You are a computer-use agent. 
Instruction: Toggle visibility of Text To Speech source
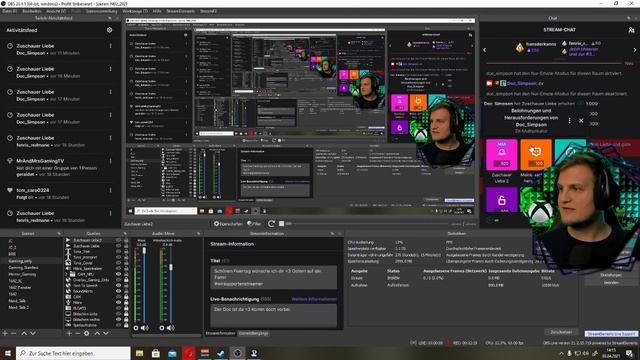click(x=118, y=286)
